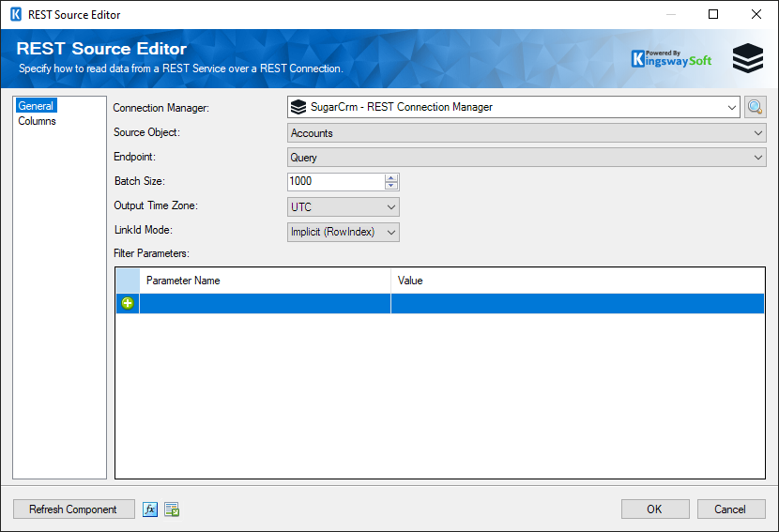
Task: Open the Connection Manager dropdown
Action: click(731, 107)
